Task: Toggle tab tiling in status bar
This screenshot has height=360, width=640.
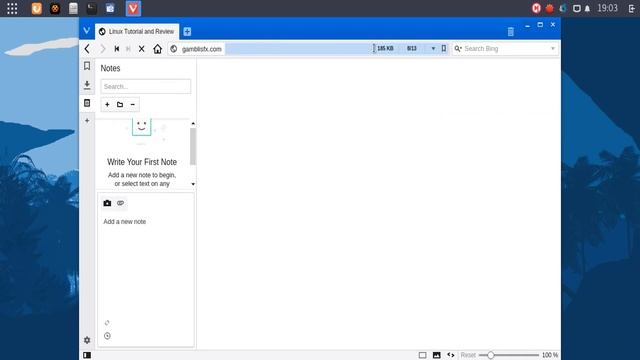Action: tap(422, 355)
